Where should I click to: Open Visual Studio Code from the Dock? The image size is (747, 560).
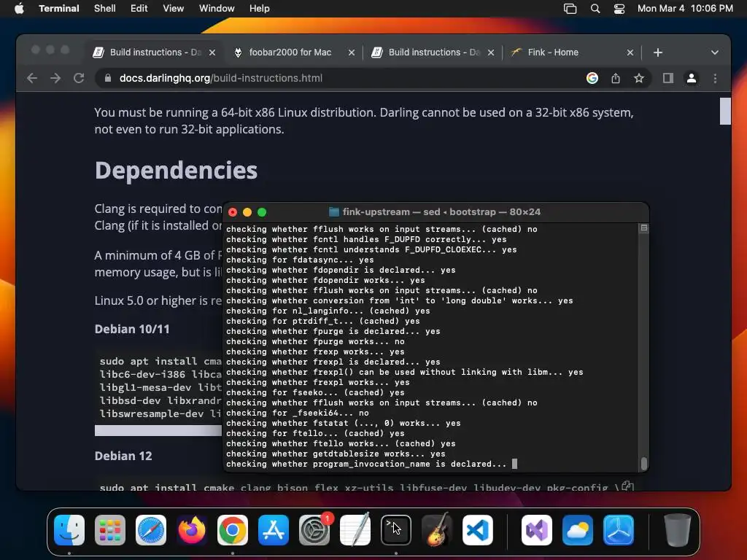pos(477,530)
